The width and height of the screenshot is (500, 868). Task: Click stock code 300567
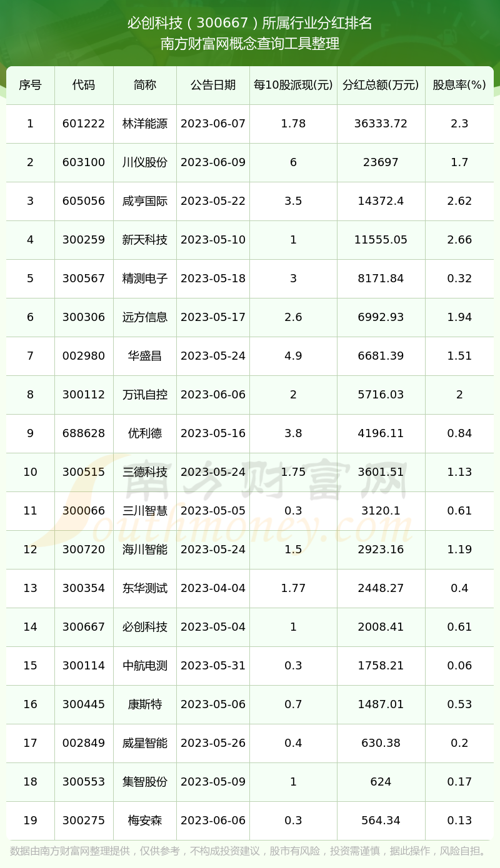[84, 279]
